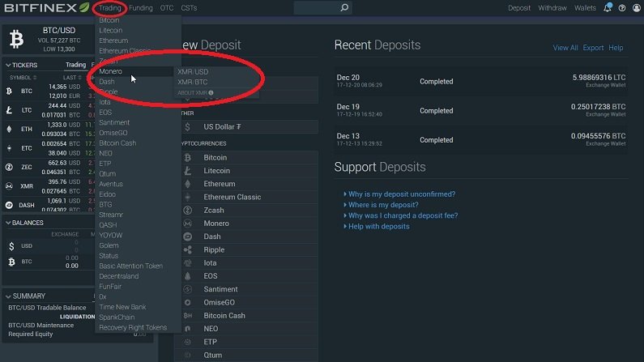Open the Wallets page
The height and width of the screenshot is (362, 644).
[585, 8]
